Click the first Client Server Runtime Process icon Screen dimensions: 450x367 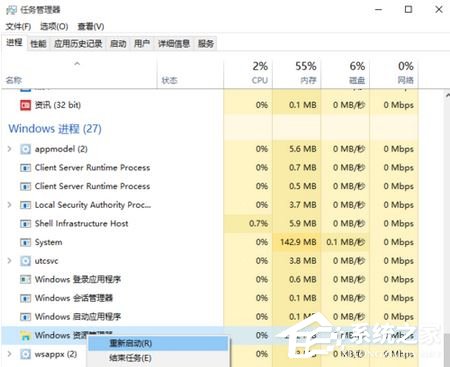click(x=26, y=168)
